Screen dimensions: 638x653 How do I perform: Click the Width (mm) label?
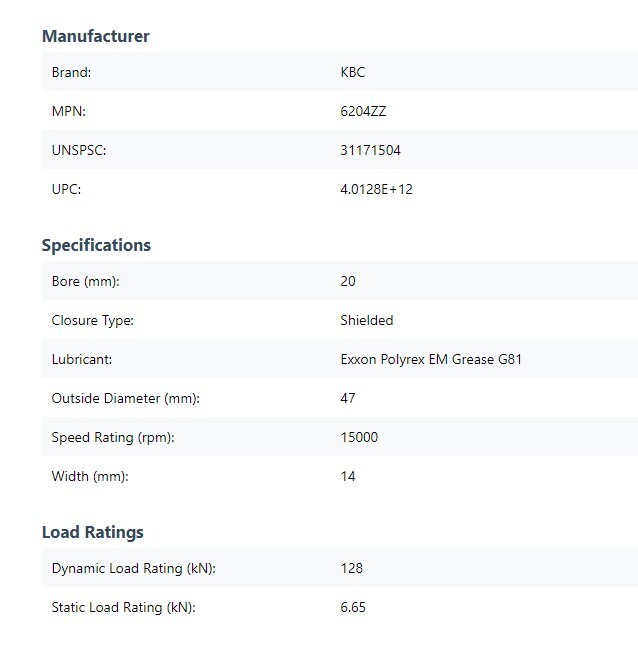pos(90,476)
